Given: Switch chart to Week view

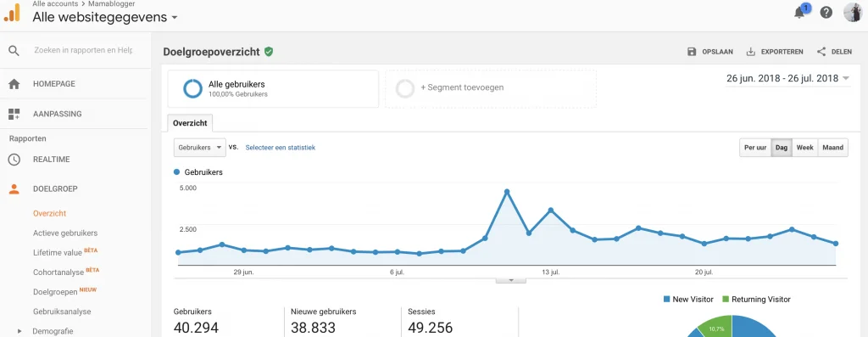Looking at the screenshot, I should tap(805, 148).
